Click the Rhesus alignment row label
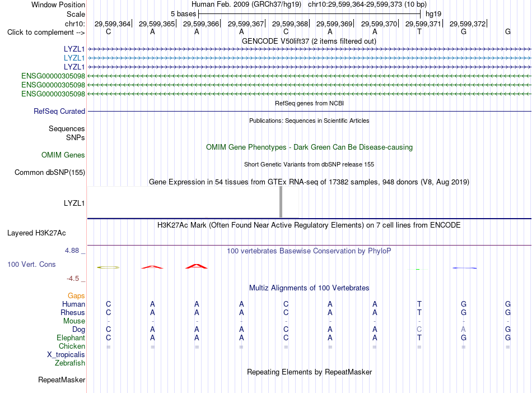Image resolution: width=532 pixels, height=393 pixels. coord(73,312)
